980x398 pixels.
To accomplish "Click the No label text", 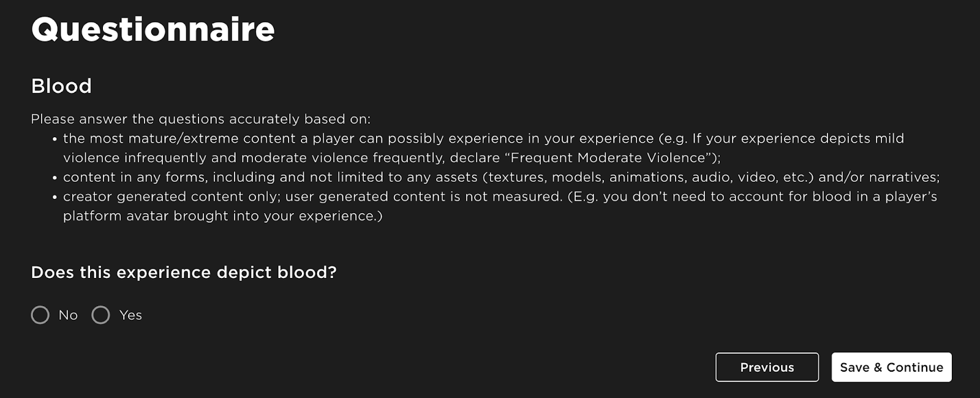I will click(x=68, y=315).
